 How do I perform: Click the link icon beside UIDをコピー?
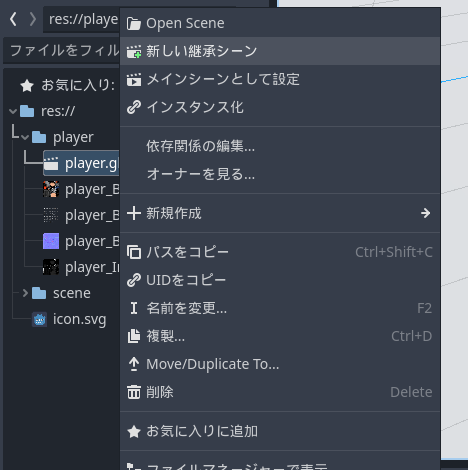point(134,280)
